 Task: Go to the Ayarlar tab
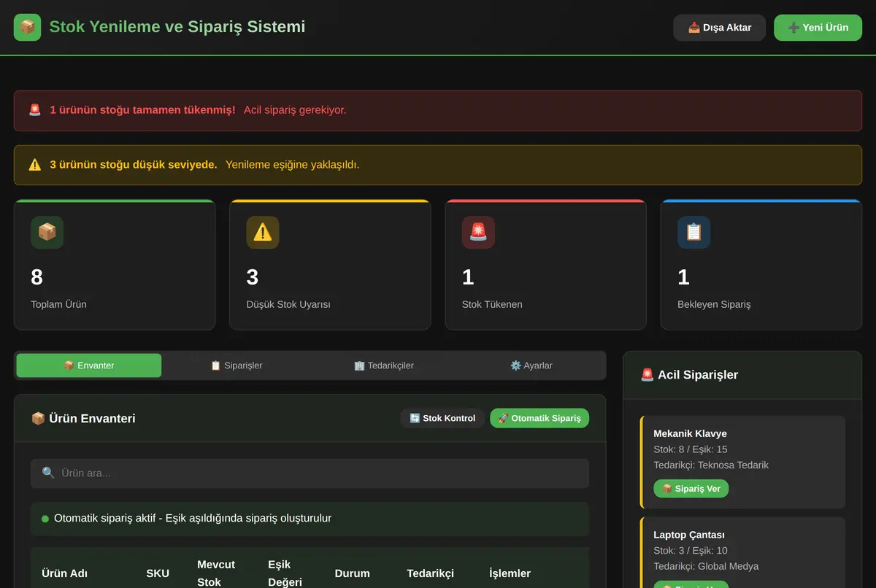531,365
